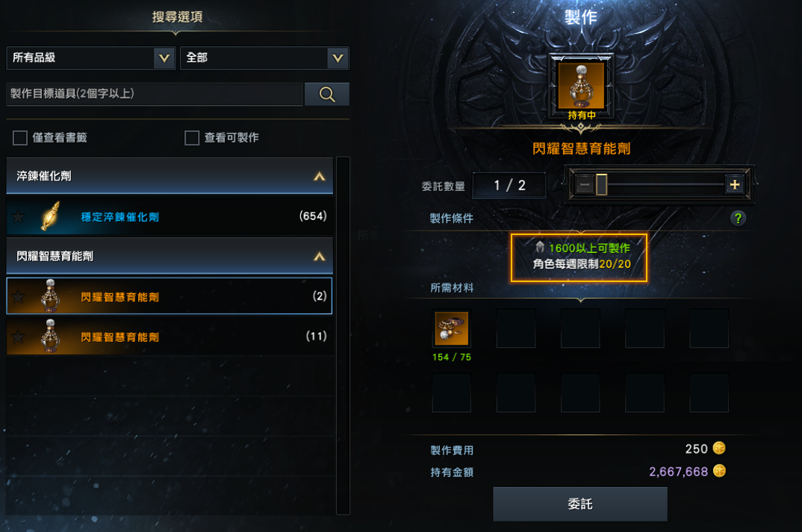
Task: Click star icon of 閃耀智慧育能劑 (11) entry
Action: pyautogui.click(x=19, y=337)
